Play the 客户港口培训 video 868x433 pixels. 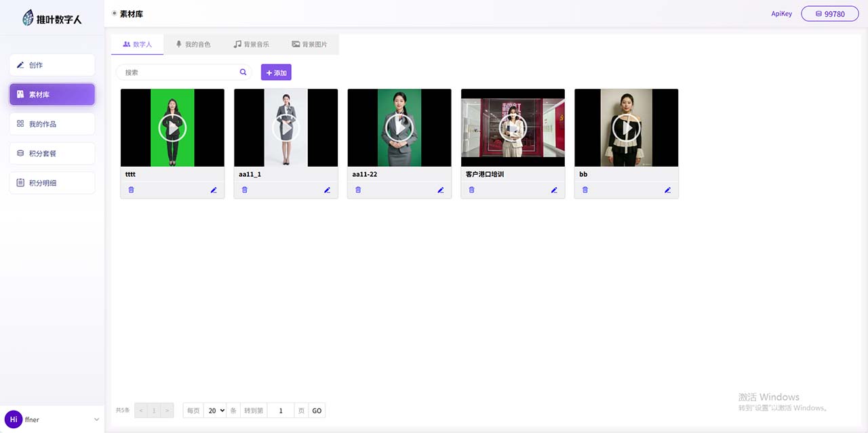coord(513,127)
